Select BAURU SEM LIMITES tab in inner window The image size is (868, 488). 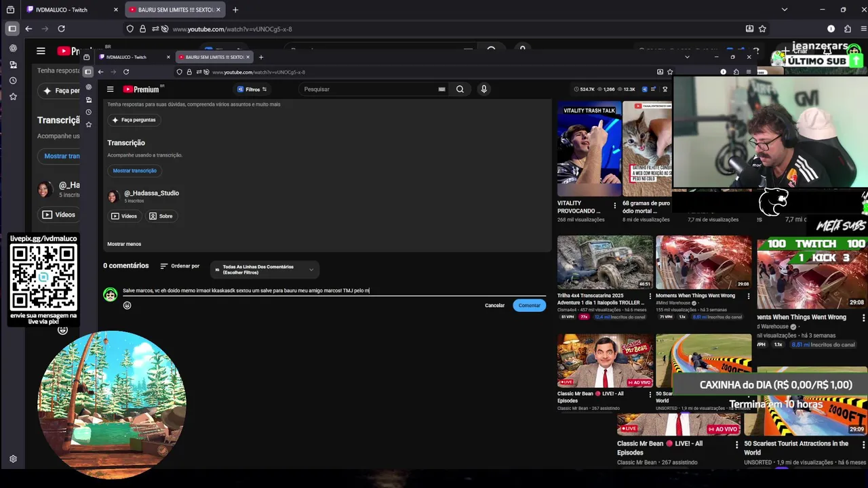(x=214, y=57)
